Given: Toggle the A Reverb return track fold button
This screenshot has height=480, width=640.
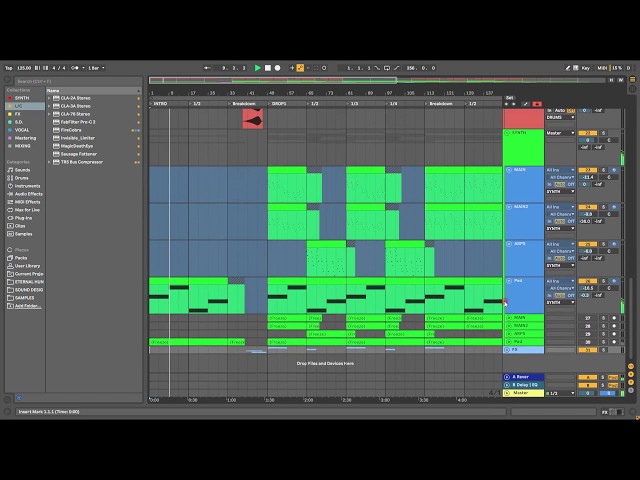Looking at the screenshot, I should pyautogui.click(x=507, y=377).
